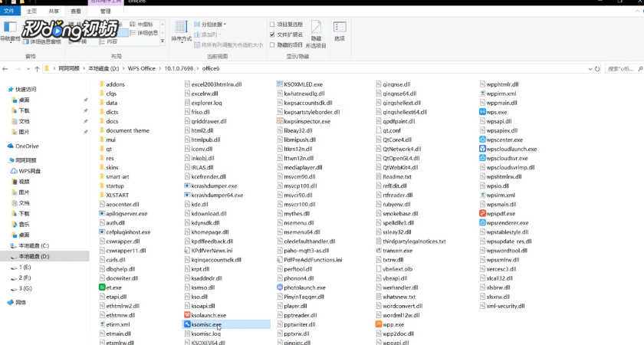
Task: Open wps.exe application icon
Action: point(482,112)
